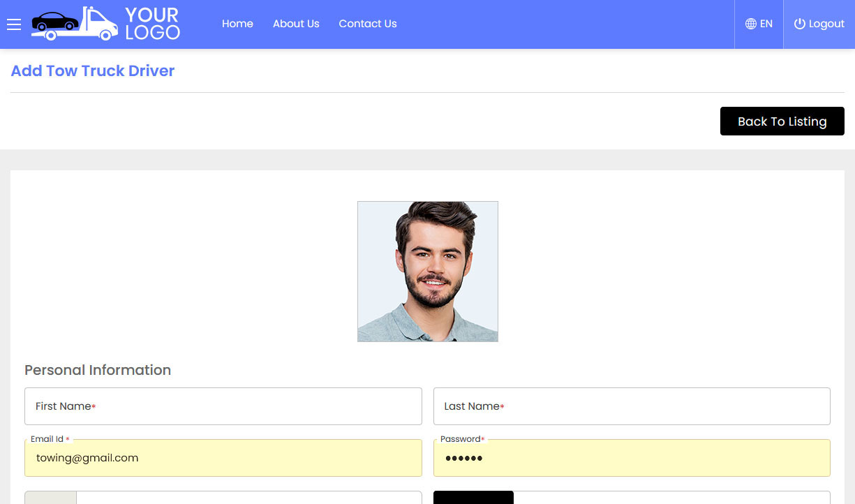Viewport: 855px width, 504px height.
Task: Click the Add Tow Truck Driver heading
Action: pos(93,71)
